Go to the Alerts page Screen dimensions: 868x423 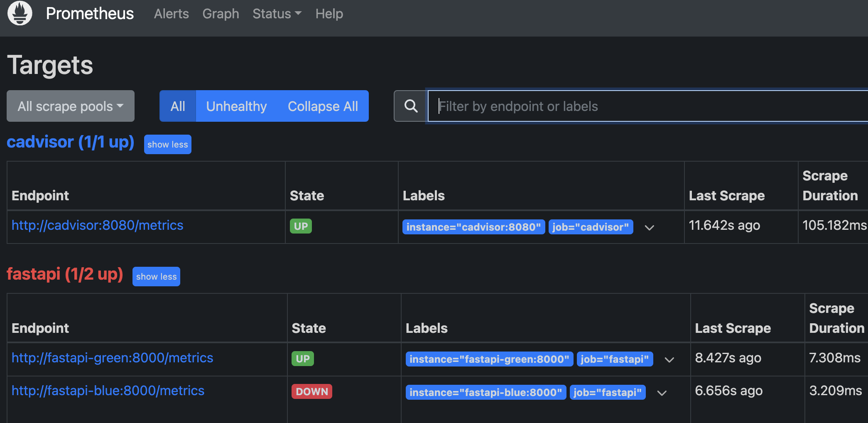[171, 14]
